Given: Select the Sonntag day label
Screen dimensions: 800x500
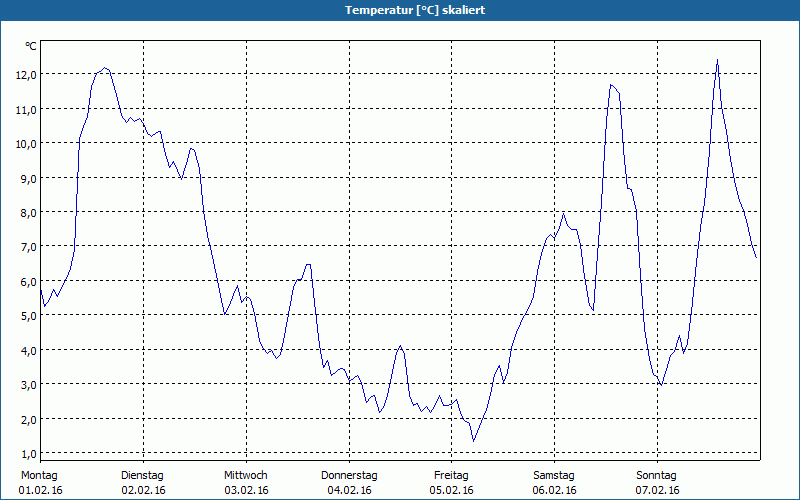Looking at the screenshot, I should click(657, 475).
